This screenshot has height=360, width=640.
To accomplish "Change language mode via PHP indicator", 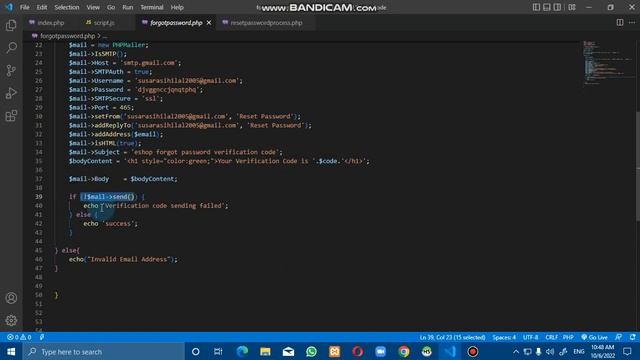I will click(568, 337).
